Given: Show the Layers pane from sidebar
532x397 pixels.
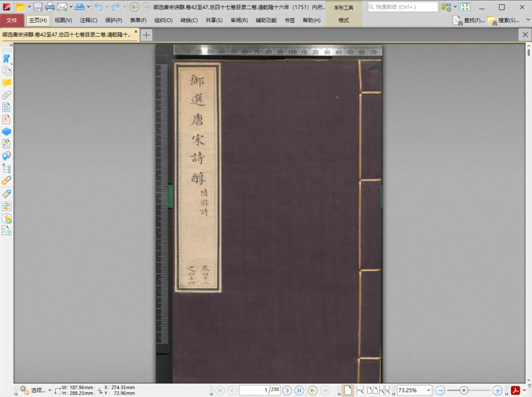Looking at the screenshot, I should click(6, 132).
